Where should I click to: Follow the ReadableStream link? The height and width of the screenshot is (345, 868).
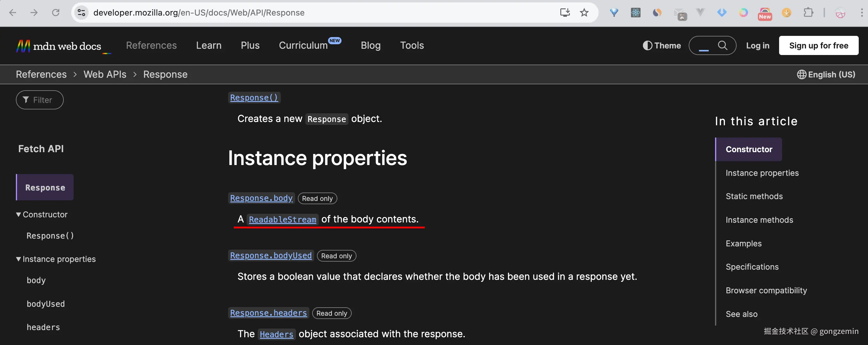[282, 219]
